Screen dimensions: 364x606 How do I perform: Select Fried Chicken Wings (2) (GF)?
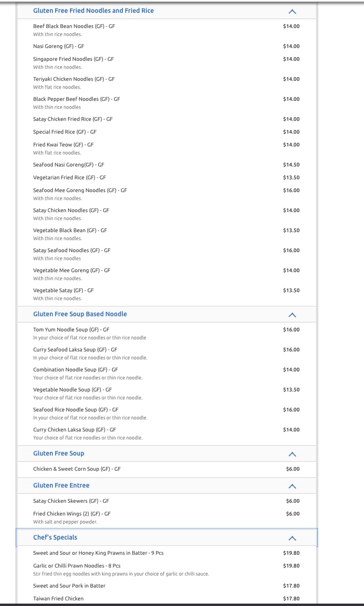72,514
